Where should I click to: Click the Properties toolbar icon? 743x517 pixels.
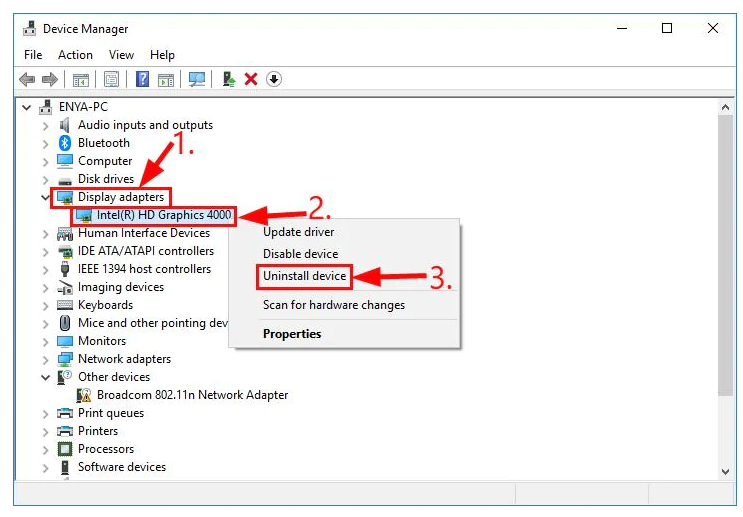[x=111, y=79]
